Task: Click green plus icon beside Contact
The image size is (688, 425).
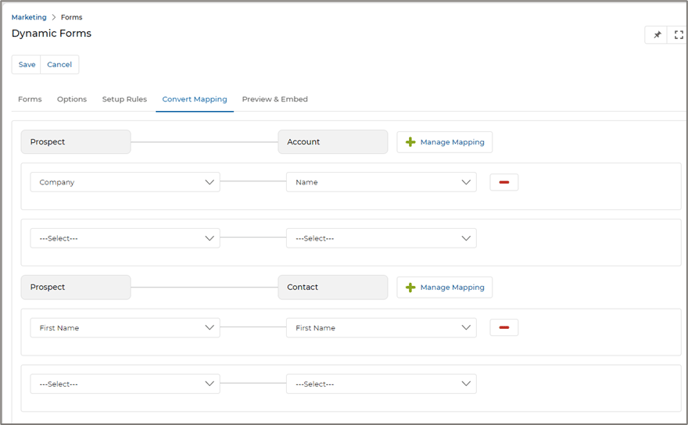Action: [410, 287]
